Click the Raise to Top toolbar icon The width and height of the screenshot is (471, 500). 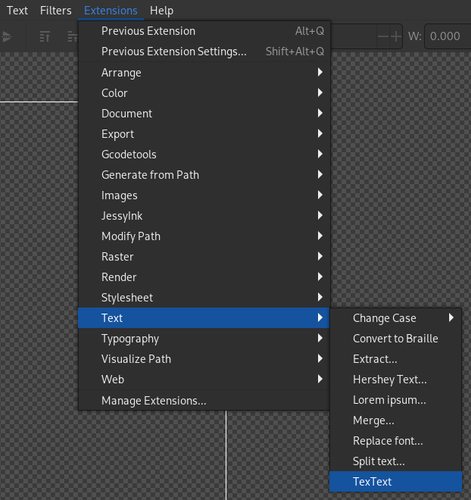click(45, 36)
